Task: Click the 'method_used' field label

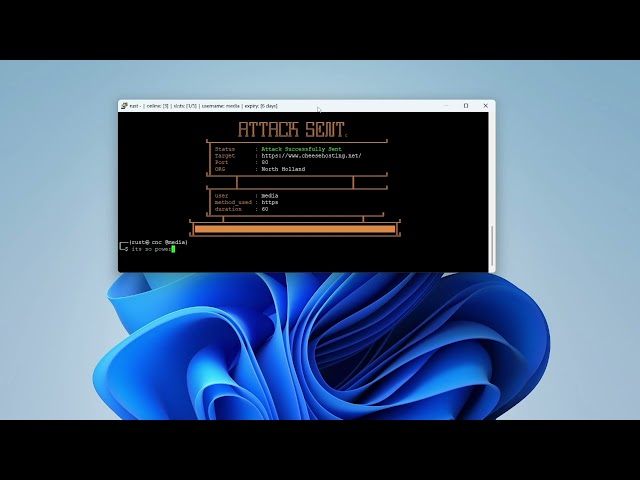Action: pyautogui.click(x=233, y=202)
